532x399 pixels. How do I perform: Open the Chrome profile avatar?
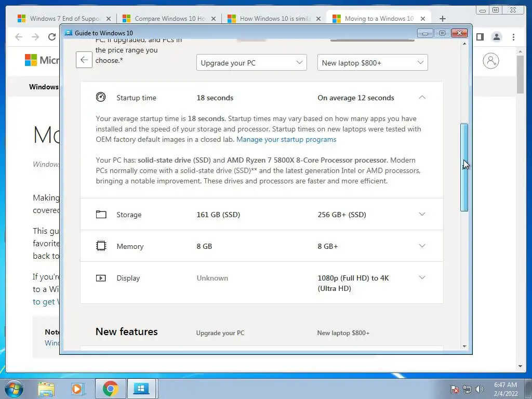click(x=496, y=37)
